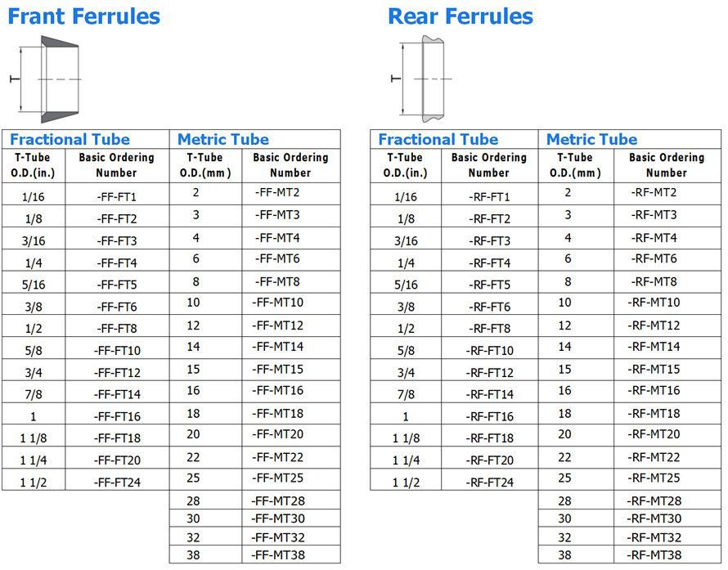This screenshot has width=728, height=570.
Task: Click the Frant Ferrules heading
Action: click(84, 16)
